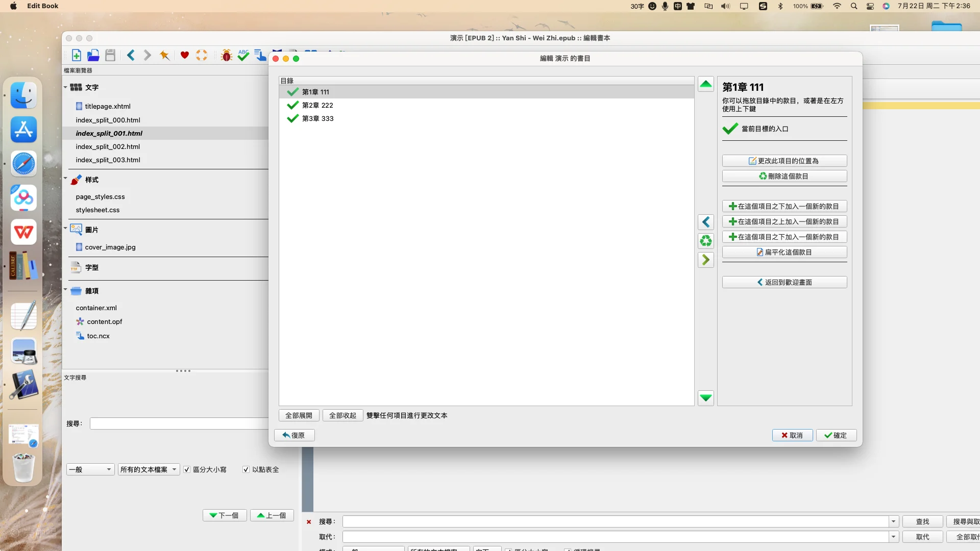This screenshot has height=551, width=980.
Task: Open Safari from the dock
Action: [23, 164]
